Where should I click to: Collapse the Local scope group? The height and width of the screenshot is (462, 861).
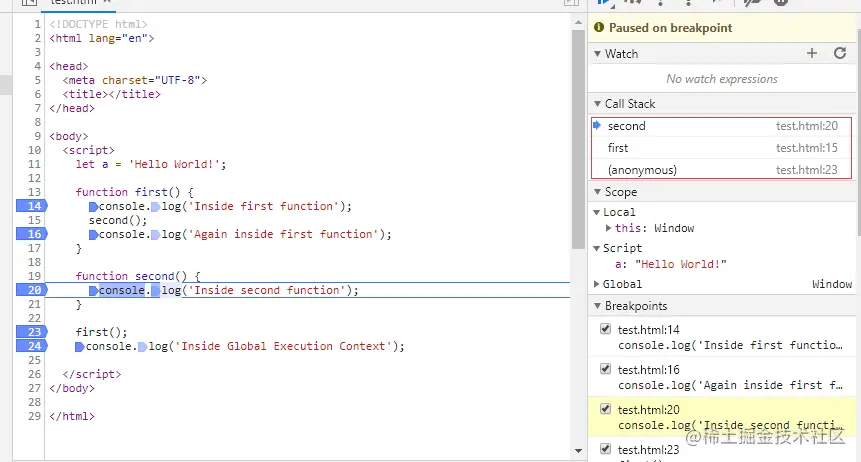pyautogui.click(x=597, y=212)
